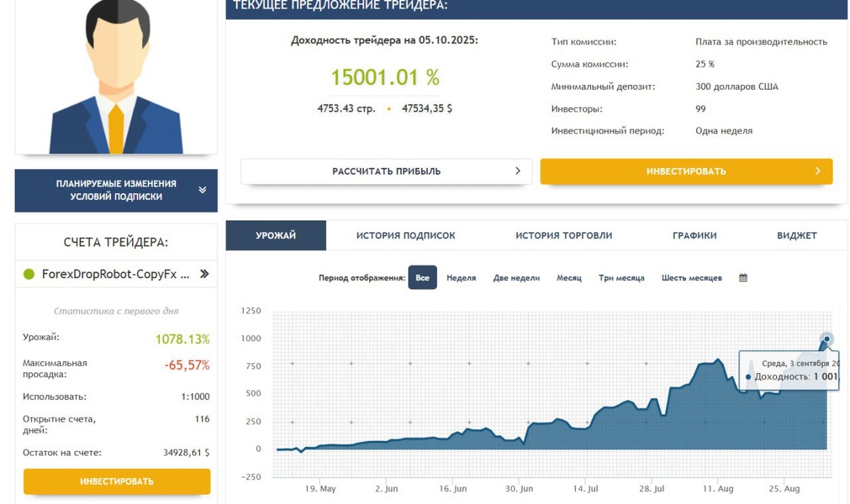Image resolution: width=850 pixels, height=504 pixels.
Task: Click Инвестировать under trader accounts
Action: click(x=117, y=481)
